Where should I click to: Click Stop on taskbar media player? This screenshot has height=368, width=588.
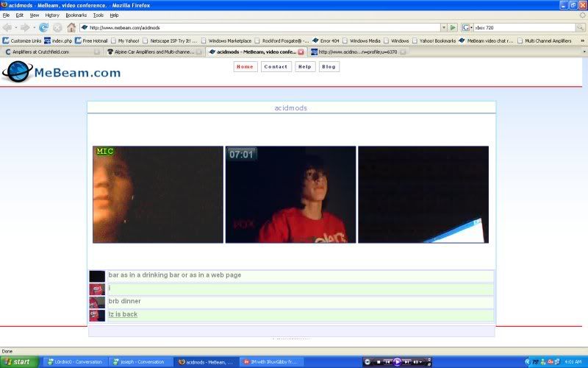point(379,362)
